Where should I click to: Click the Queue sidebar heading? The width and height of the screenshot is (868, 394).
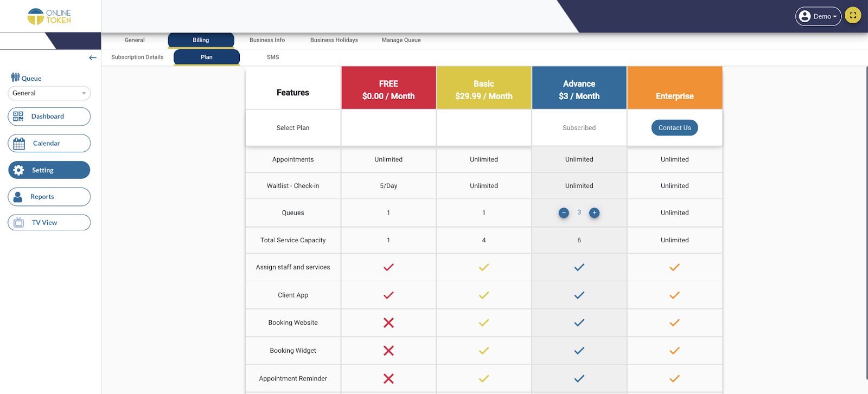tap(31, 79)
